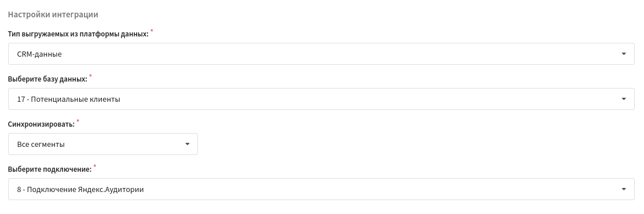The image size is (644, 214).
Task: Click the red asterisk after Выберите подключение
Action: pos(95,167)
